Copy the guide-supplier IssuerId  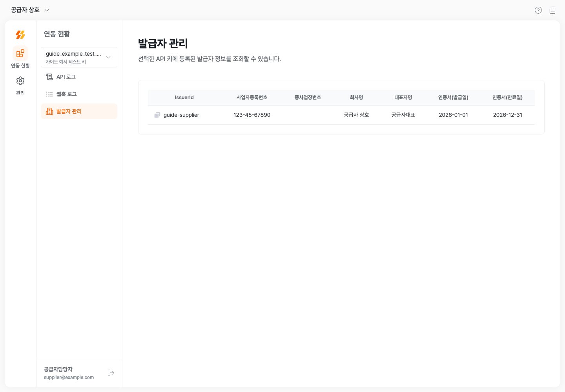(157, 115)
